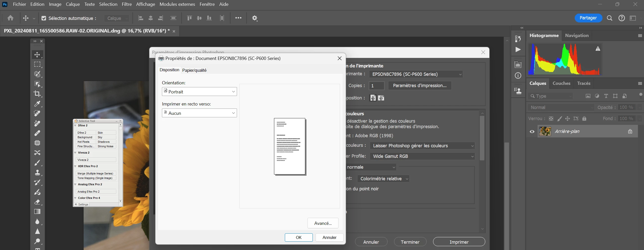Select the Eyedropper tool
Screen dimensions: 644x250
[x=37, y=103]
